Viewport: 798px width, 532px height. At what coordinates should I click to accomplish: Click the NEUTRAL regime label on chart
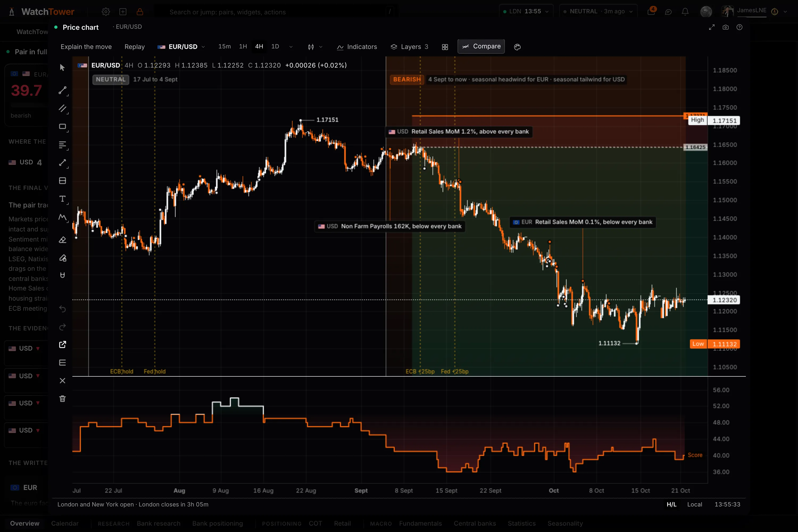pos(111,79)
